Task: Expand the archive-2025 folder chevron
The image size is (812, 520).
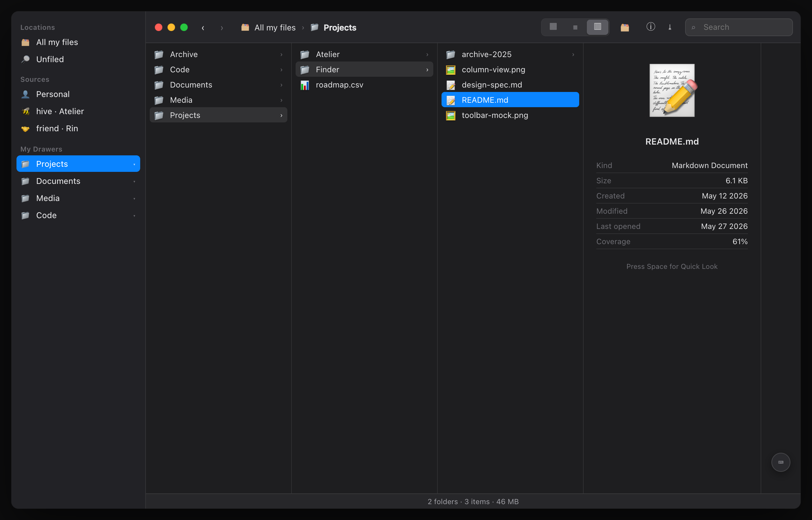Action: click(573, 54)
